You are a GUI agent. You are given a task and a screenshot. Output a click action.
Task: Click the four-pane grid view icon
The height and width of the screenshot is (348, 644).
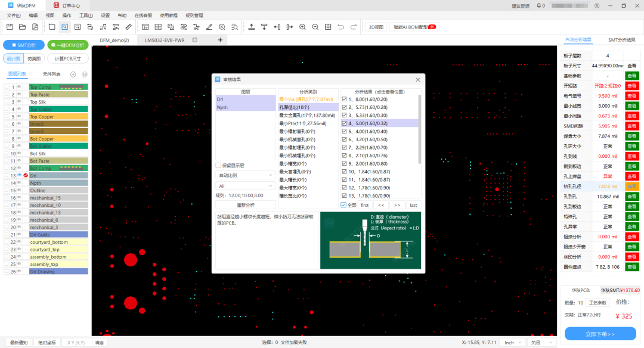click(158, 27)
